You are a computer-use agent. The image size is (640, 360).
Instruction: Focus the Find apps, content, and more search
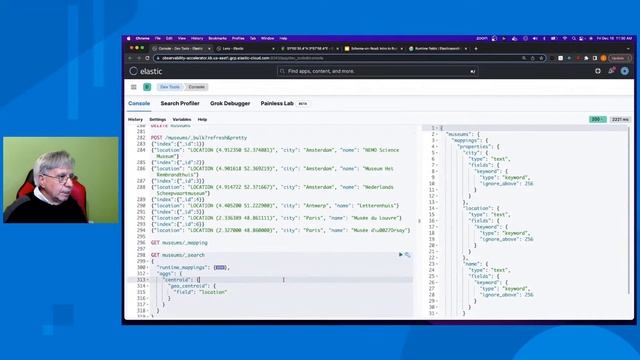378,71
